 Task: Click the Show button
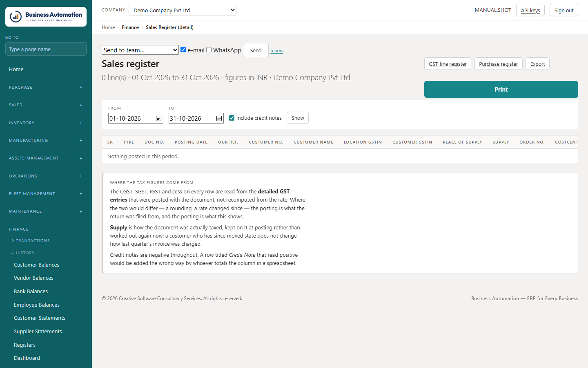(x=298, y=118)
